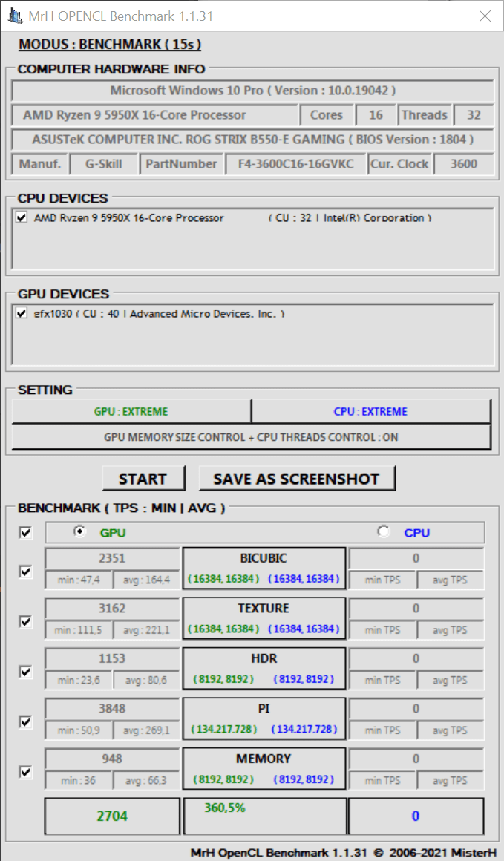Click the MEMORY CPU avg TPS field
Screen dimensions: 504x861
click(451, 780)
